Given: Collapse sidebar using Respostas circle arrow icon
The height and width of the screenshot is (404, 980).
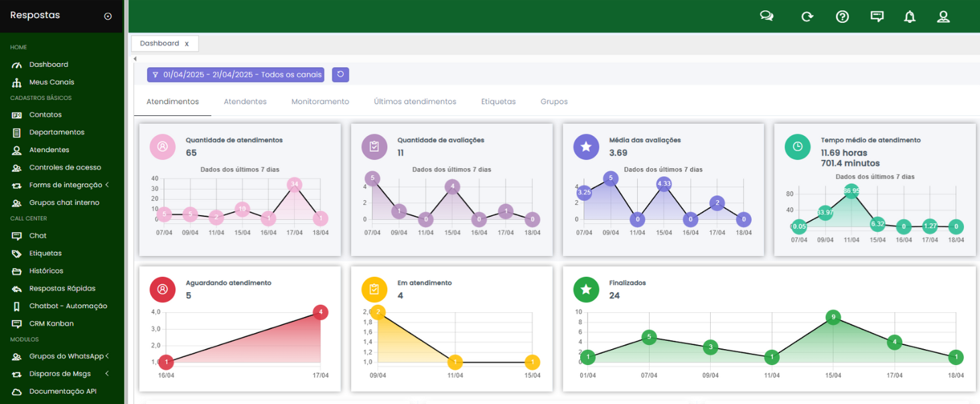Looking at the screenshot, I should pyautogui.click(x=108, y=16).
